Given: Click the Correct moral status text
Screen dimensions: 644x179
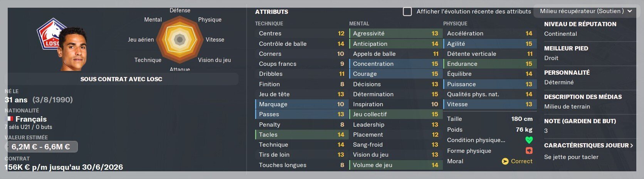Looking at the screenshot, I should [521, 161].
